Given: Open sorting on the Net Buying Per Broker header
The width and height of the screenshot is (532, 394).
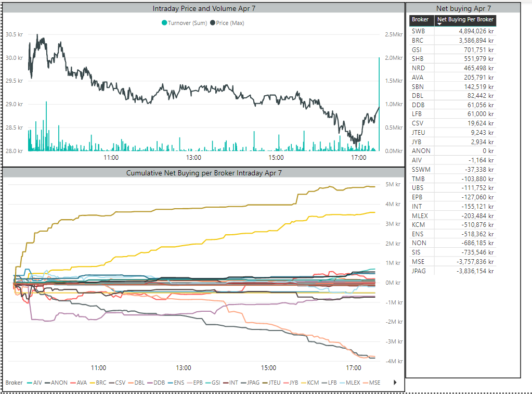Looking at the screenshot, I should coord(466,20).
